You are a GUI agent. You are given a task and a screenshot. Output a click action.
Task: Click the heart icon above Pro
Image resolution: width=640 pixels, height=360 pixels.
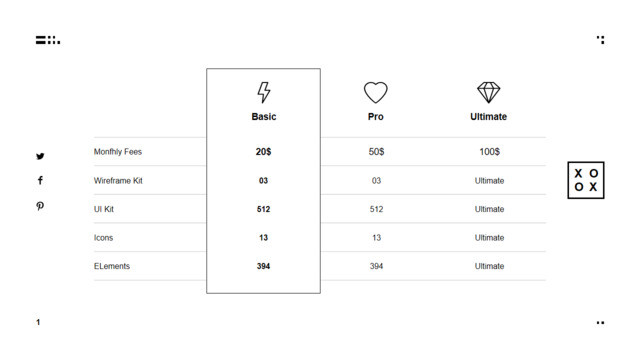tap(376, 92)
